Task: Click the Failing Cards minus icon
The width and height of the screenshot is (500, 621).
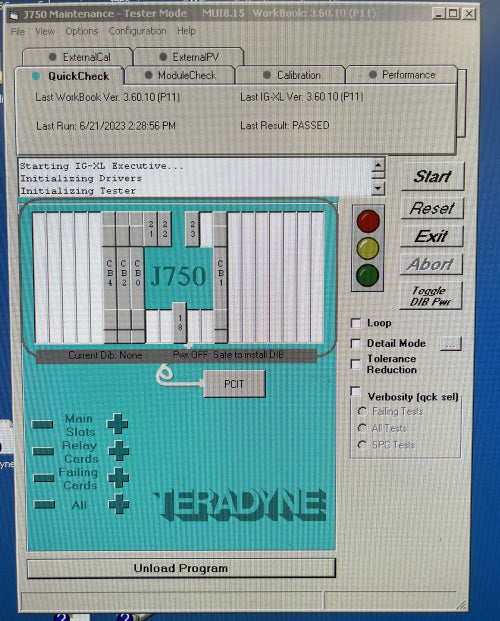Action: pyautogui.click(x=44, y=478)
